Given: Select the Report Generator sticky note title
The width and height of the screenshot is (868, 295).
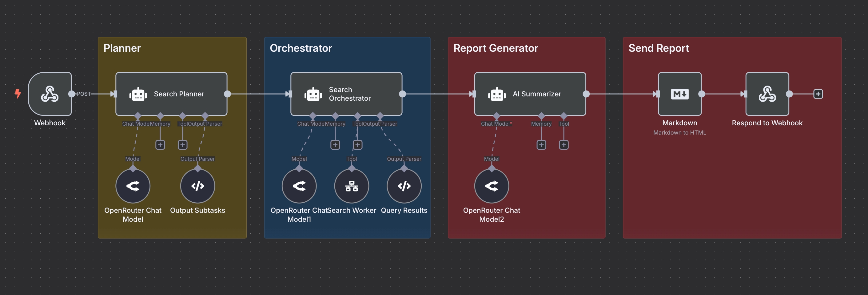Looking at the screenshot, I should coord(496,48).
